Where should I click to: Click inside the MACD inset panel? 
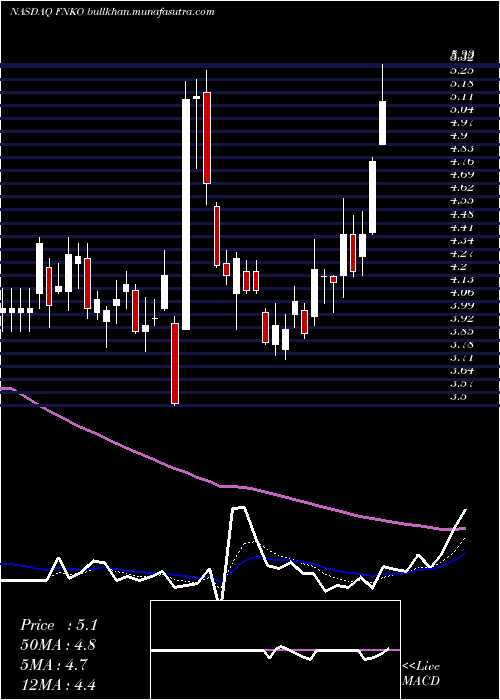(x=275, y=650)
